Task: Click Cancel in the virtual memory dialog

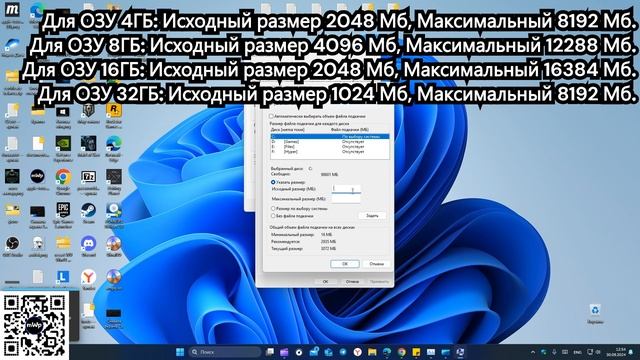Action: (376, 264)
